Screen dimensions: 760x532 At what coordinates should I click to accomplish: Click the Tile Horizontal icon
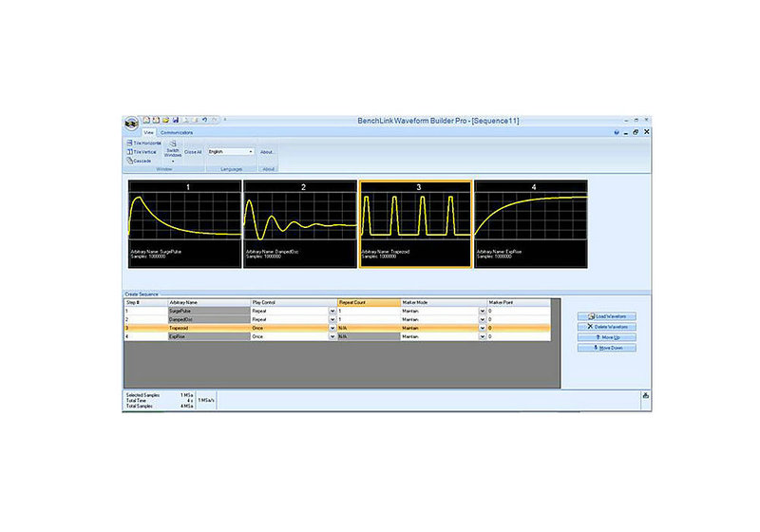tap(130, 142)
